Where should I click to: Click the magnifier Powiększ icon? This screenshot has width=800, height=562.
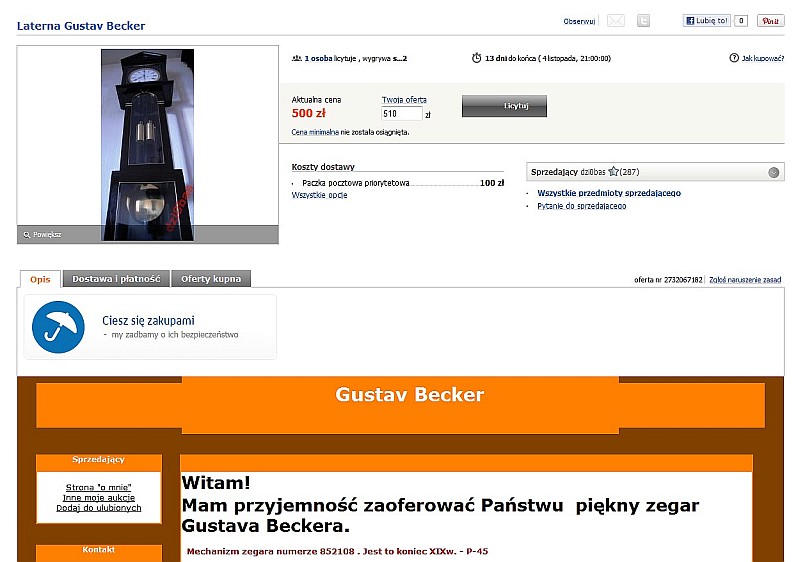pyautogui.click(x=27, y=235)
